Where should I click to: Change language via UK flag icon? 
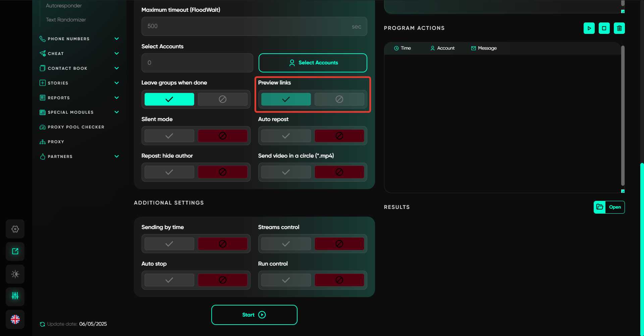(15, 319)
